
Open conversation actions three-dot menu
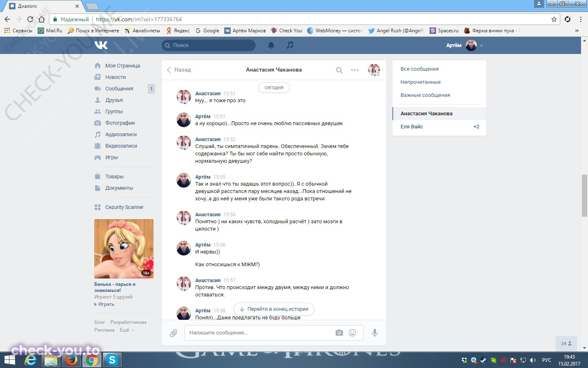(x=355, y=70)
